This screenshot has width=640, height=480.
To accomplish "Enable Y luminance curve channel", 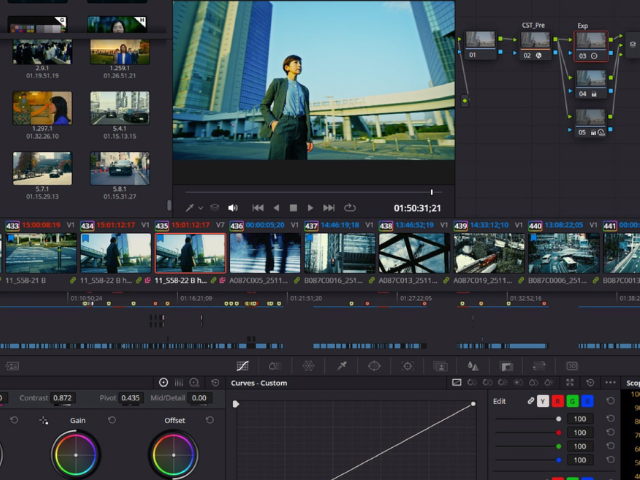I will (x=543, y=401).
